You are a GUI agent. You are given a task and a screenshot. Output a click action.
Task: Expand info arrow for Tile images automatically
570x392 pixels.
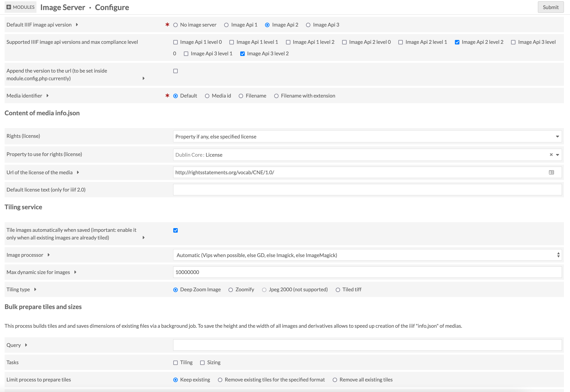tap(144, 238)
